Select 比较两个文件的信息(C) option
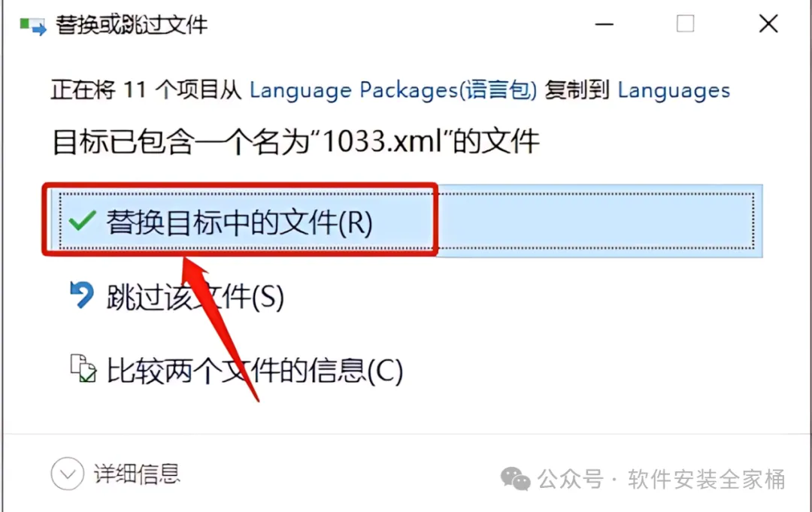Screen dimensions: 812x512 (255, 371)
